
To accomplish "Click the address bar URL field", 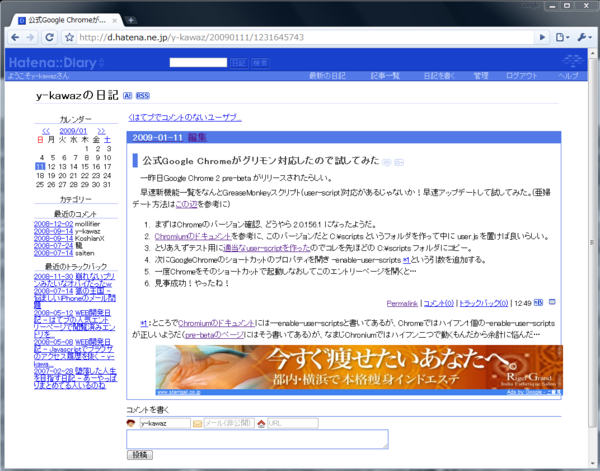I will [304, 37].
